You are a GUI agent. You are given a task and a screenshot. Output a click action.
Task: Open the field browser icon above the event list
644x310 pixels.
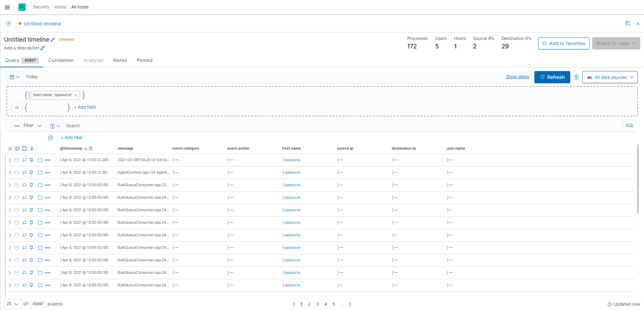pyautogui.click(x=9, y=148)
